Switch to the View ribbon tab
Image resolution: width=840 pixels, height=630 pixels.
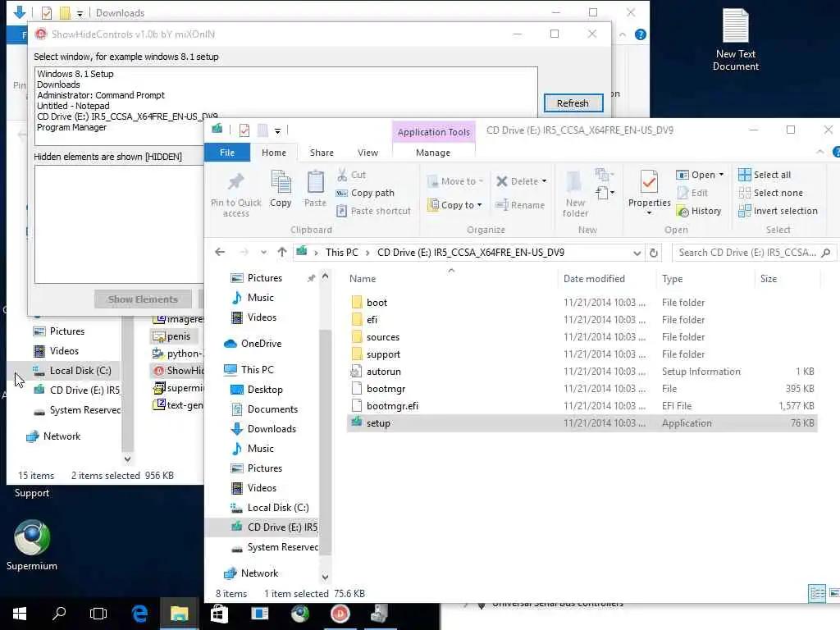tap(367, 153)
